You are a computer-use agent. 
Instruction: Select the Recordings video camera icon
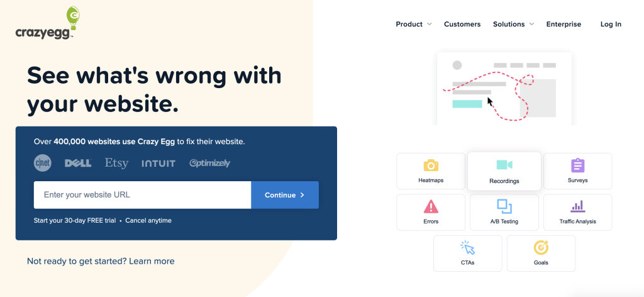pos(504,165)
